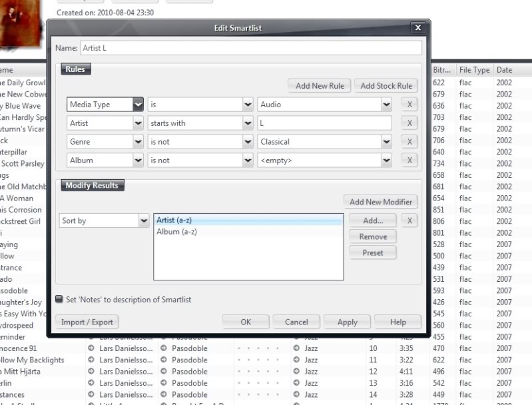The height and width of the screenshot is (405, 532).
Task: Delete the Artist starts with rule
Action: click(409, 123)
